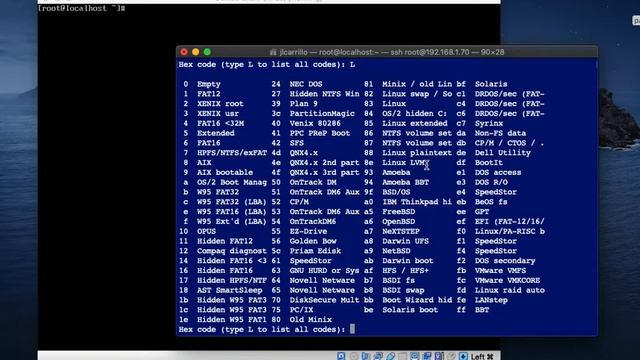Open the VirtualBox network adapters icon

click(378, 356)
